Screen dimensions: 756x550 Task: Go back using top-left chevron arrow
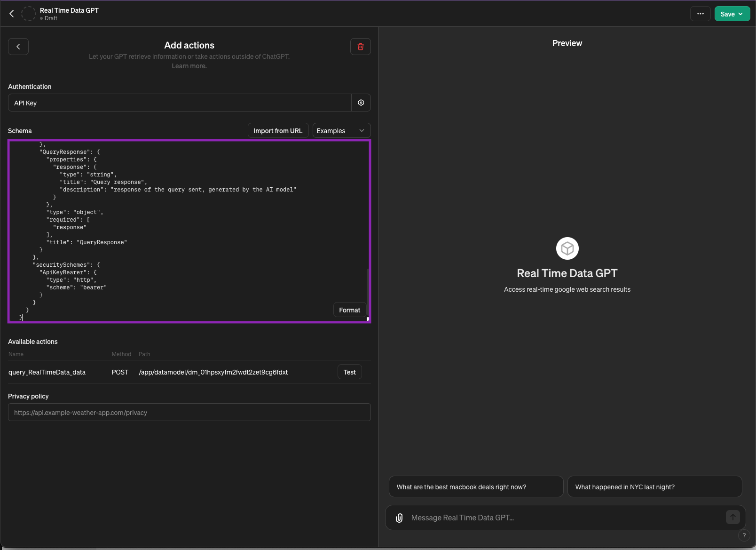pyautogui.click(x=12, y=14)
